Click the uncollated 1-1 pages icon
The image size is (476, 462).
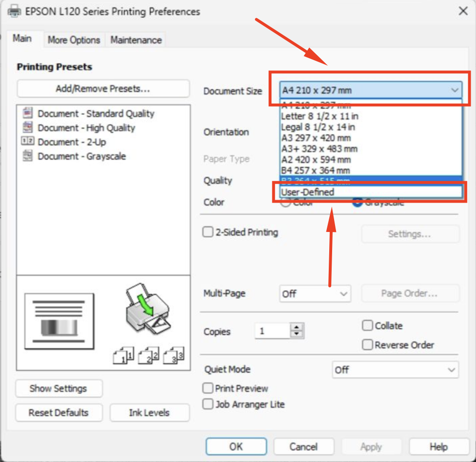(x=123, y=355)
